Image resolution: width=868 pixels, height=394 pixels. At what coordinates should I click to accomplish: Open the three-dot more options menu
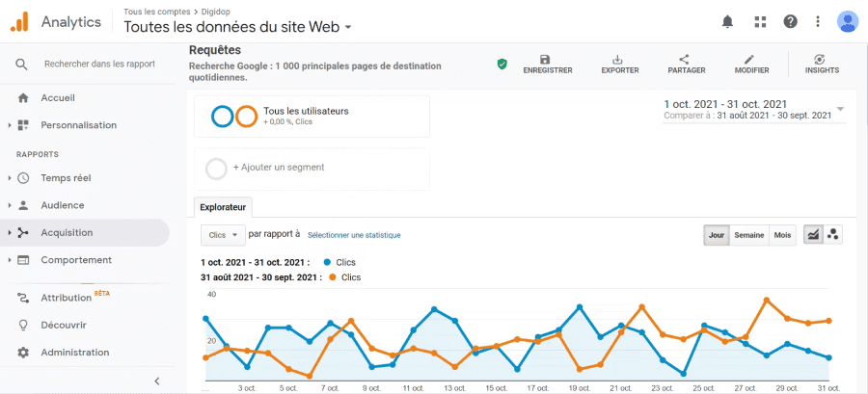point(818,21)
